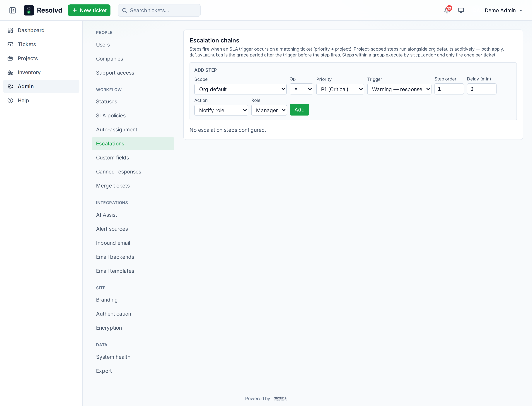Select Admin in main navigation
The image size is (532, 406).
coord(41,86)
